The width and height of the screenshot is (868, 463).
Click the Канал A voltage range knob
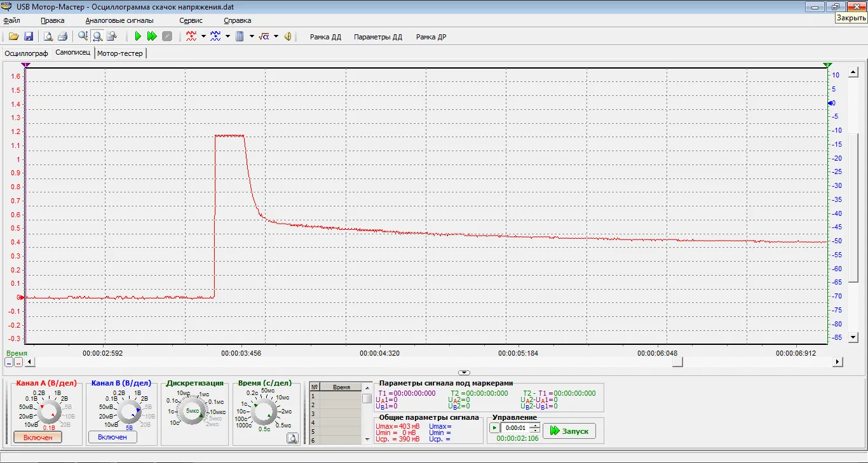pyautogui.click(x=48, y=412)
